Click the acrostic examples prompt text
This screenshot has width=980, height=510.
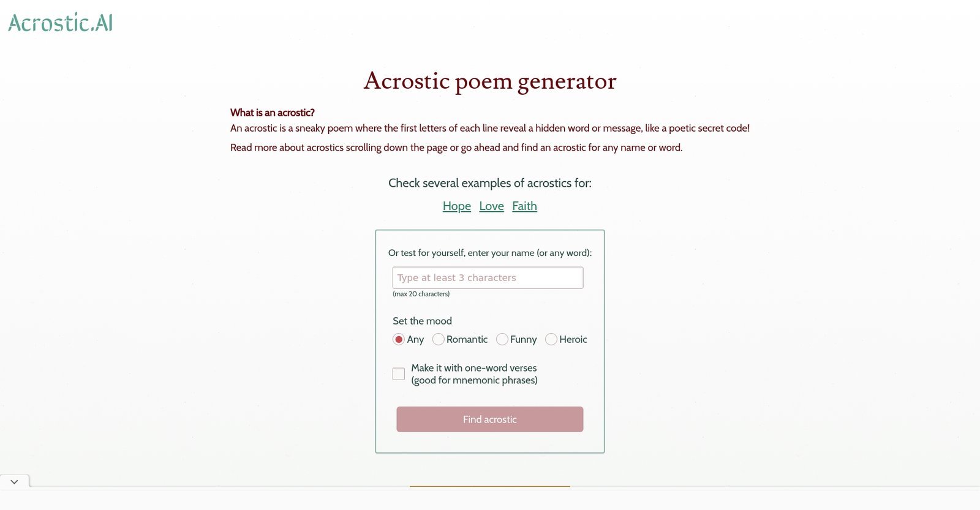point(489,183)
